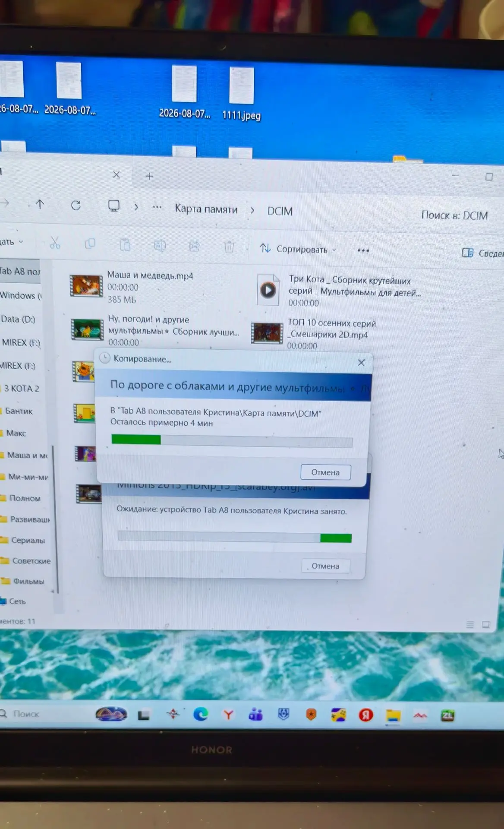The image size is (504, 829).
Task: Click the Поиск в: DCIM search field
Action: (x=454, y=215)
